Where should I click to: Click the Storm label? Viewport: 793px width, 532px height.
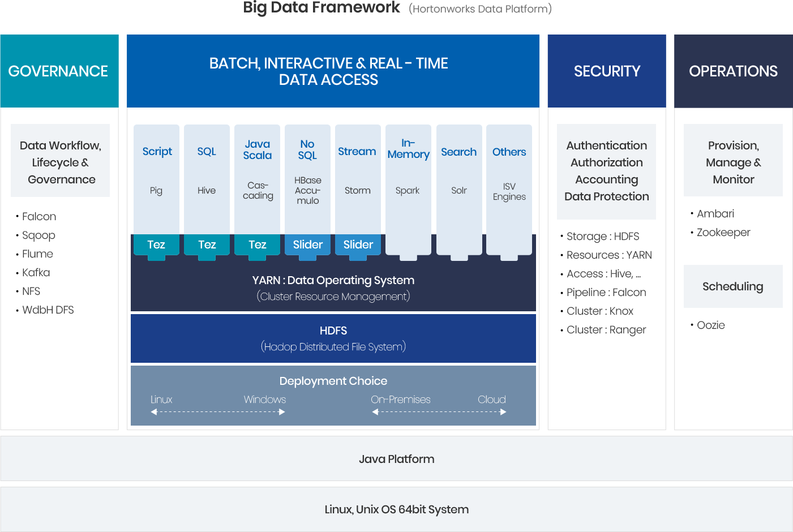pos(358,191)
